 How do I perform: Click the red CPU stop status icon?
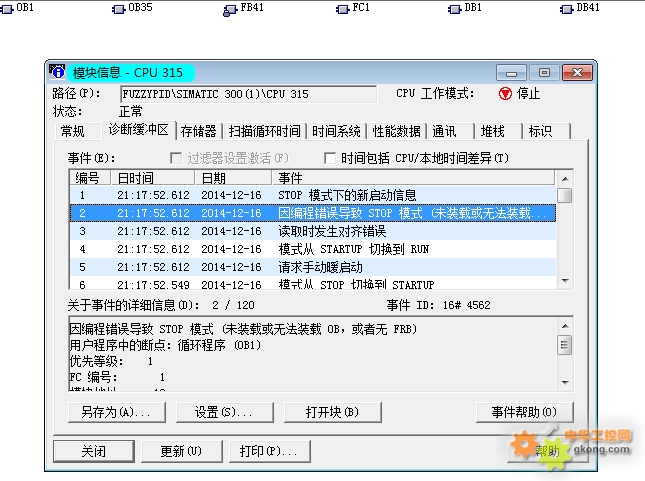point(505,93)
